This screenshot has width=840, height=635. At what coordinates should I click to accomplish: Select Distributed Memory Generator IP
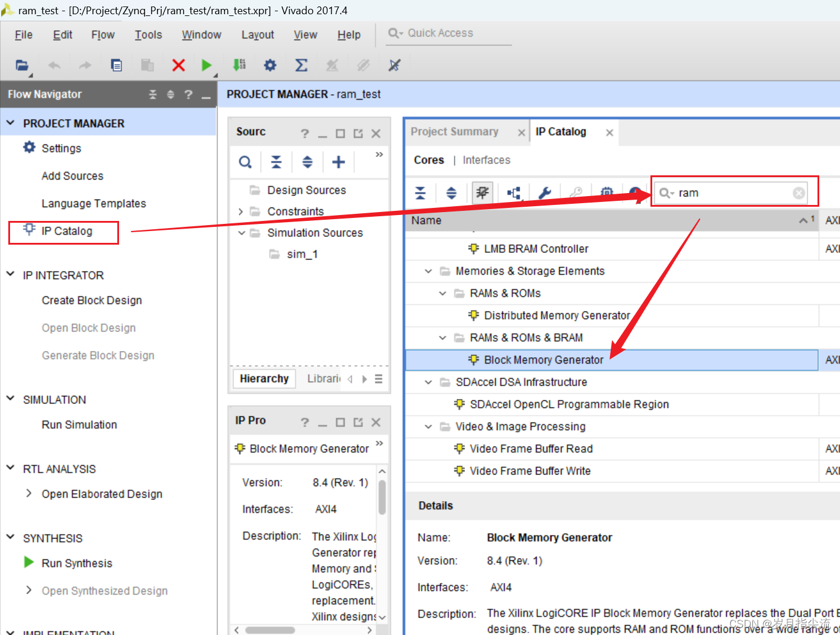557,316
